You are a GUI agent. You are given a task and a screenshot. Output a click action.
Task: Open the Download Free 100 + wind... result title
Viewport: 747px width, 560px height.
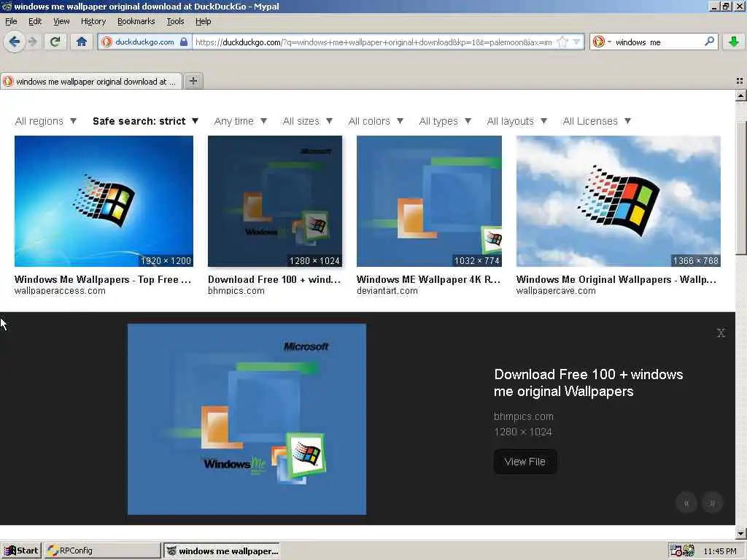(274, 279)
